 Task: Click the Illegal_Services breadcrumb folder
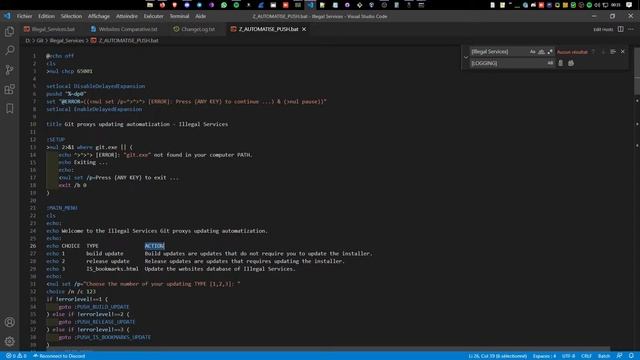(x=67, y=40)
